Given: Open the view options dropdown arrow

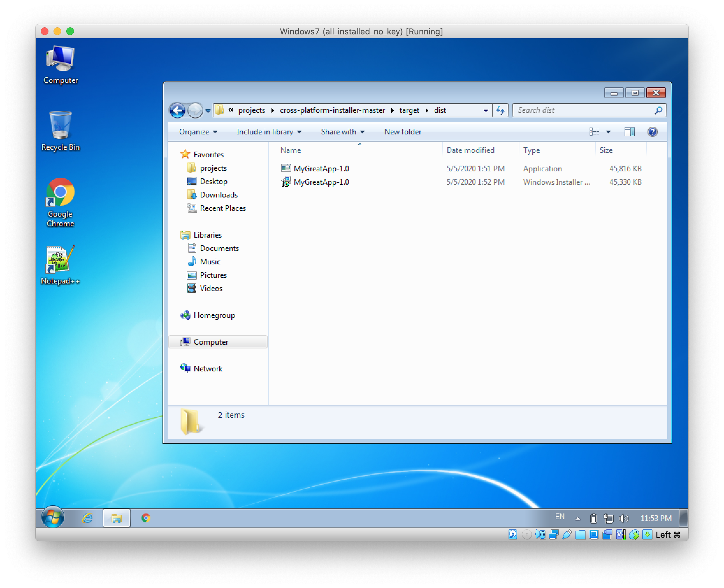Looking at the screenshot, I should [x=608, y=132].
